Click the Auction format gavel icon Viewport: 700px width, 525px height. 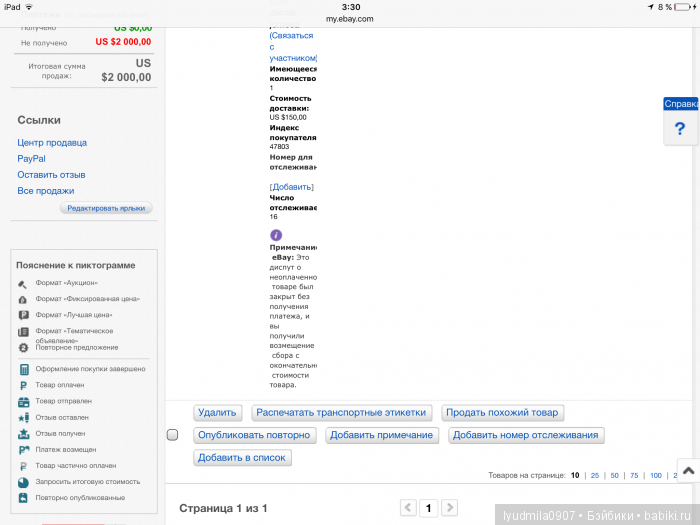[x=23, y=283]
